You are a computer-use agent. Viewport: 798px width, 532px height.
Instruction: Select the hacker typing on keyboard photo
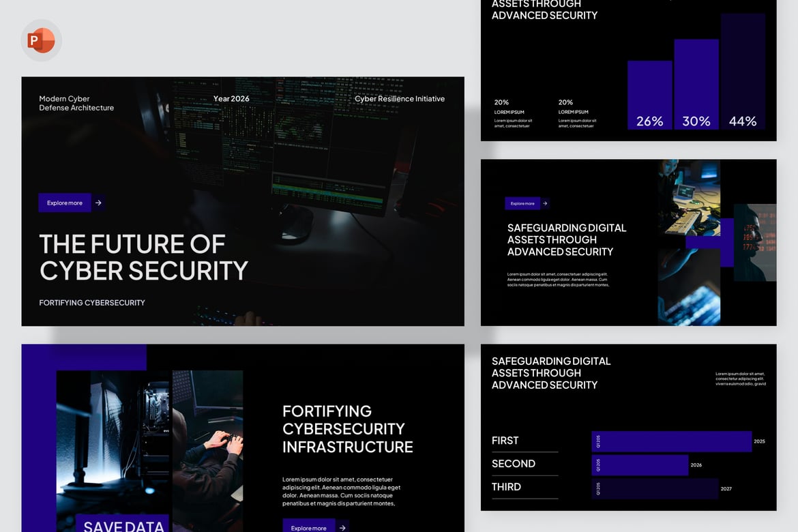click(x=207, y=451)
